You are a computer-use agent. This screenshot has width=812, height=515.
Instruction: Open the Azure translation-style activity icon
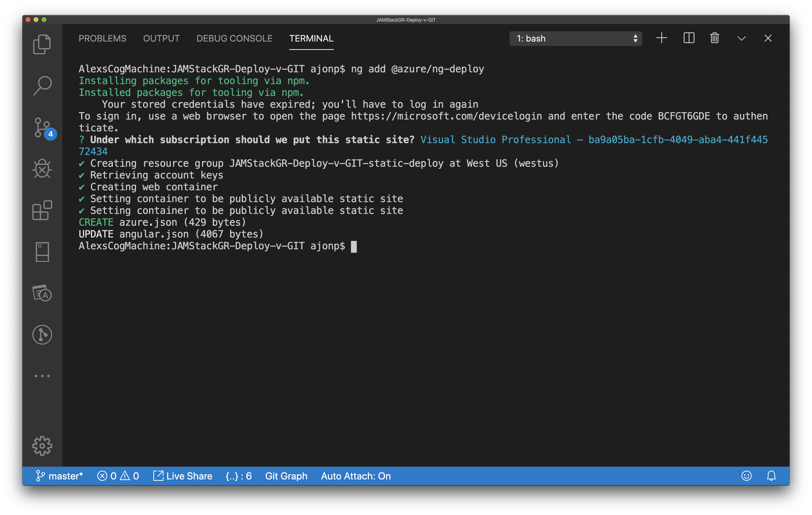pyautogui.click(x=42, y=293)
